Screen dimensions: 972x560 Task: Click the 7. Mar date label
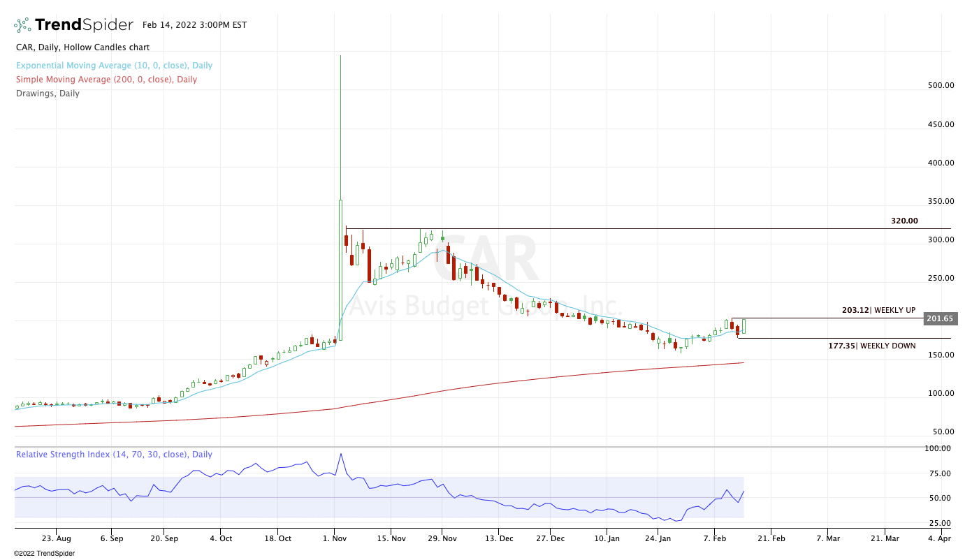tap(828, 538)
